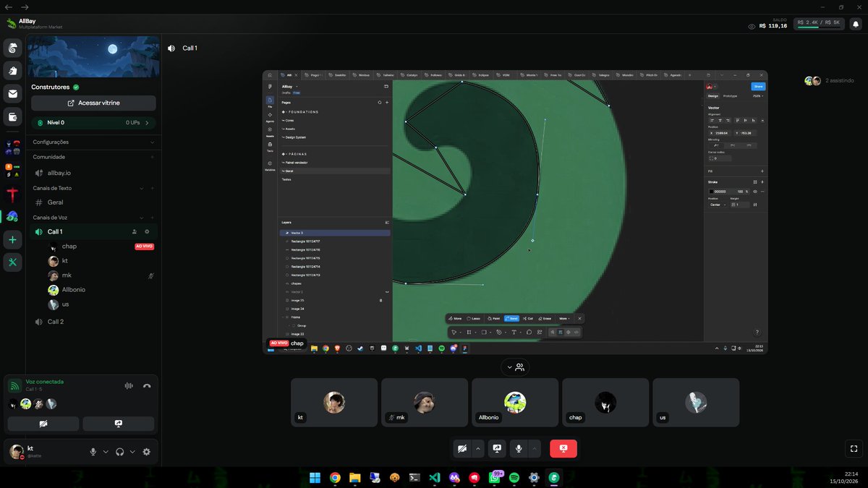This screenshot has height=488, width=868.
Task: Disconnect from voice with hang-up icon
Action: (x=147, y=385)
